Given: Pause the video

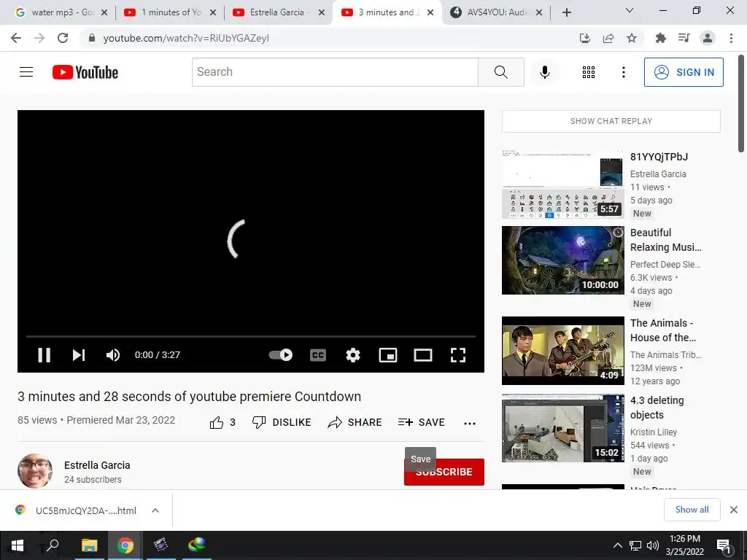Looking at the screenshot, I should pos(44,355).
